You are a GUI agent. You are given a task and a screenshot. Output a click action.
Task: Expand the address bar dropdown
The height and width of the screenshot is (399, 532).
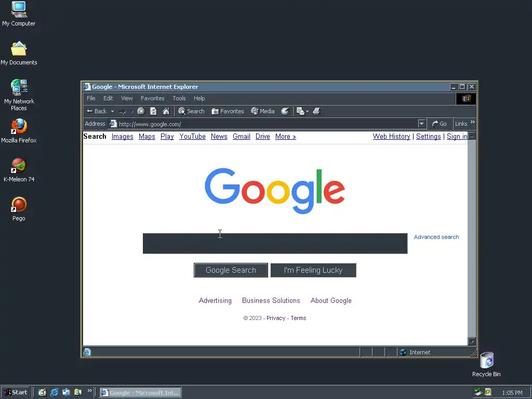coord(421,124)
